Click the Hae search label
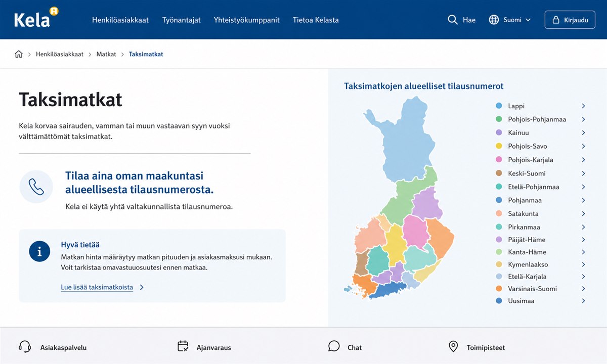607x364 pixels. 469,20
